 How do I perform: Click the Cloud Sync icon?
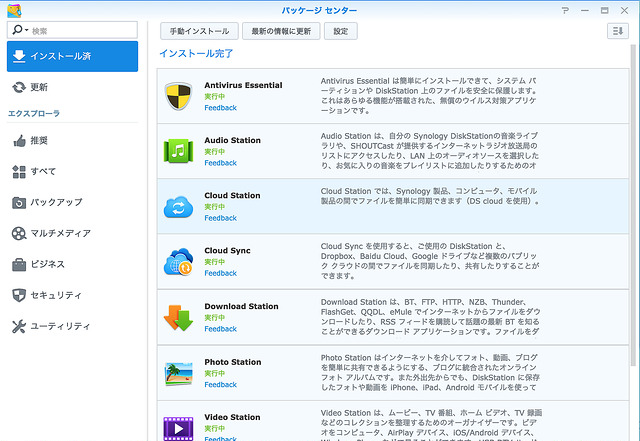click(178, 261)
